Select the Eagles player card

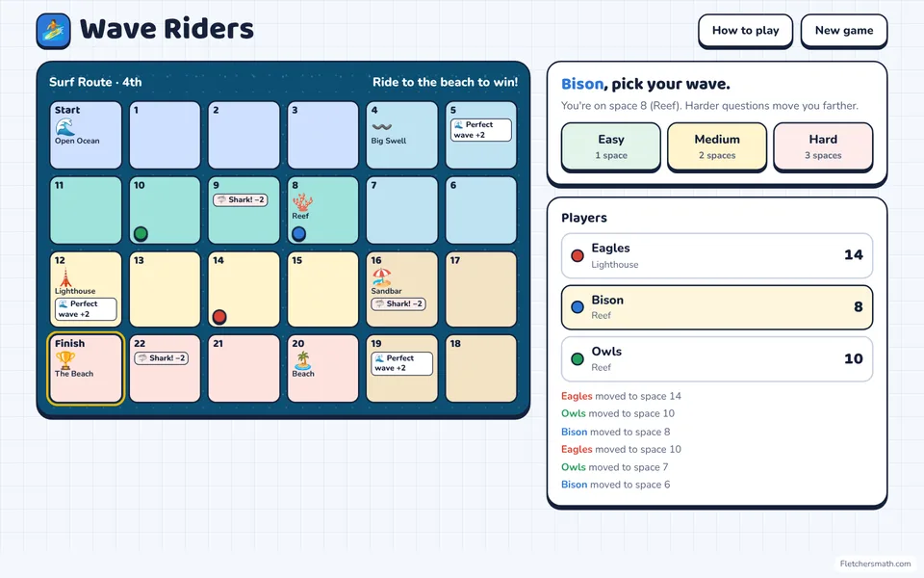pos(717,255)
